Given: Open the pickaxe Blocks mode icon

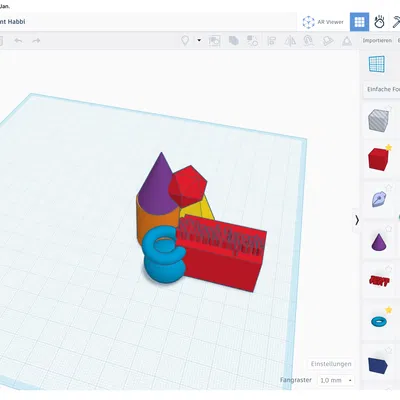Looking at the screenshot, I should (x=396, y=22).
